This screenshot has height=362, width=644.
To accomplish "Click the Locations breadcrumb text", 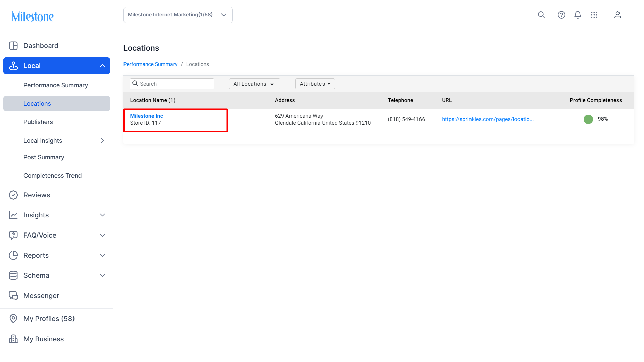I will [197, 64].
